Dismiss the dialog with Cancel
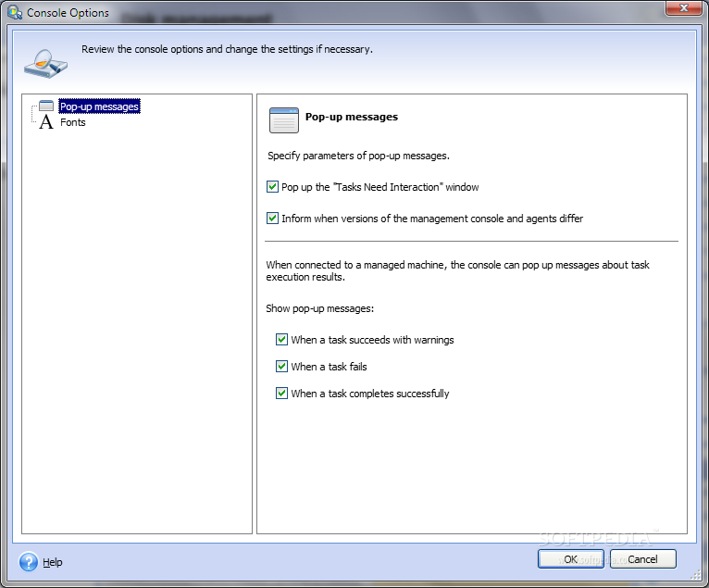This screenshot has height=588, width=709. click(x=642, y=559)
